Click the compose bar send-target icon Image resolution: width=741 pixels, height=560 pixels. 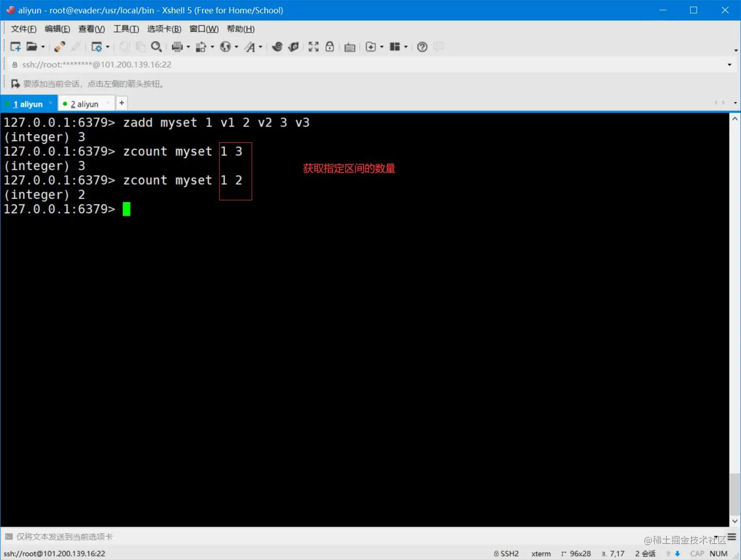pos(9,537)
